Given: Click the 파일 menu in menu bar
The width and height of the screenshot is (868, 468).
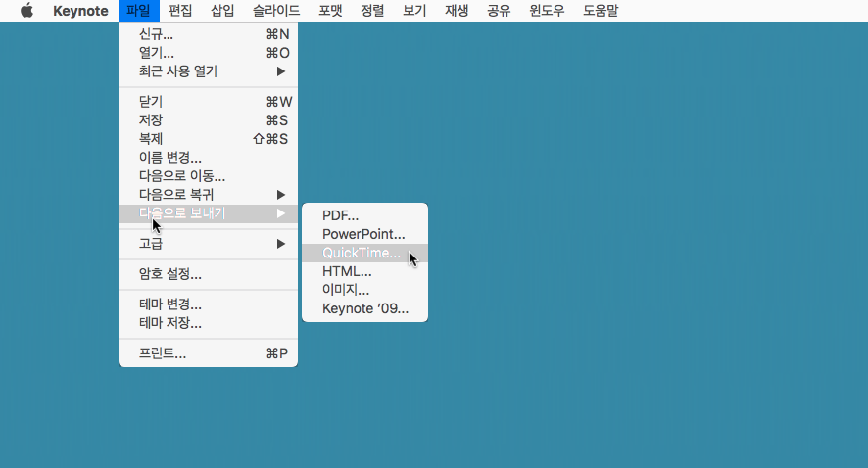Looking at the screenshot, I should pos(138,11).
